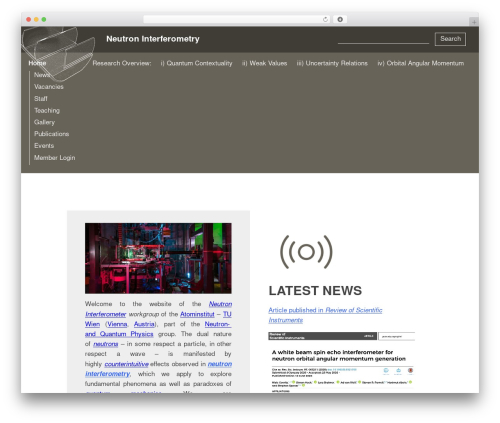Image resolution: width=500 pixels, height=423 pixels.
Task: Open Research Overview menu item
Action: click(122, 63)
